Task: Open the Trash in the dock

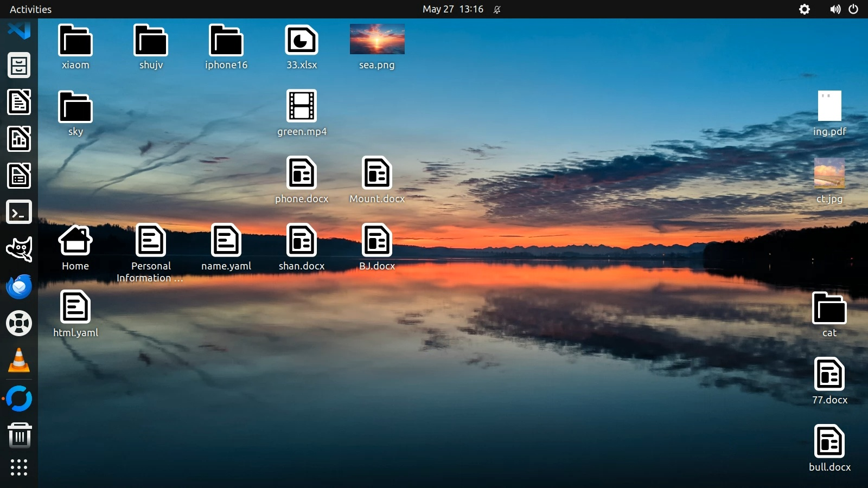Action: [19, 435]
